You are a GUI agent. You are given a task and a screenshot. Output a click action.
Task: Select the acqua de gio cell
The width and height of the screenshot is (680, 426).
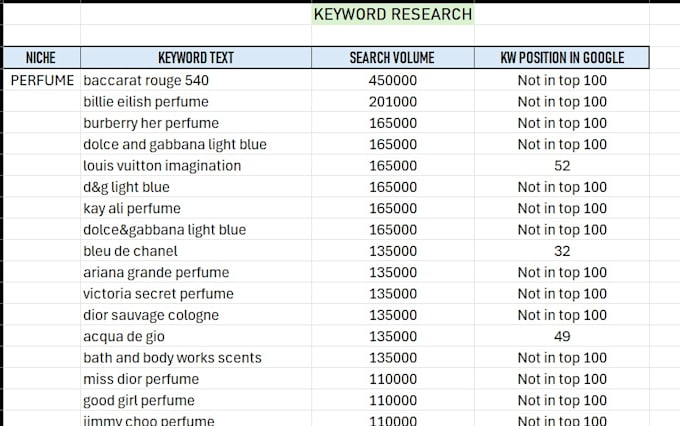[196, 336]
